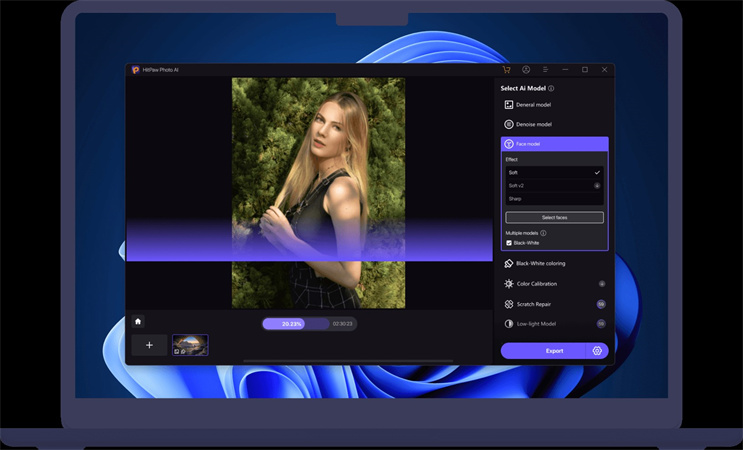Click the shopping cart icon
The image size is (743, 450).
click(x=507, y=70)
